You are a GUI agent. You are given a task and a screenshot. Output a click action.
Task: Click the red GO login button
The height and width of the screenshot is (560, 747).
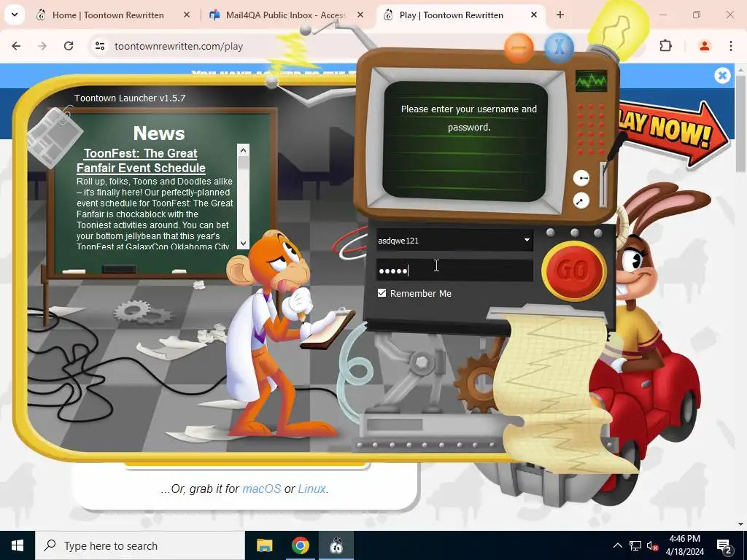pos(573,271)
